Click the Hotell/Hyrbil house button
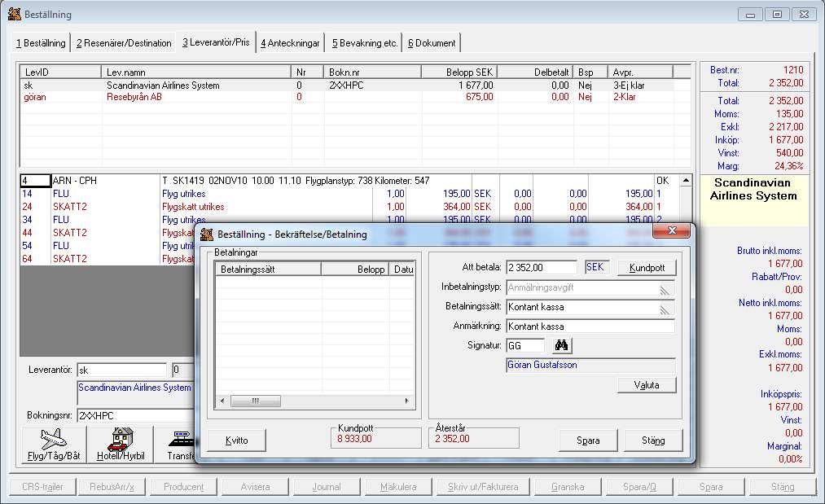The width and height of the screenshot is (825, 504). (121, 445)
